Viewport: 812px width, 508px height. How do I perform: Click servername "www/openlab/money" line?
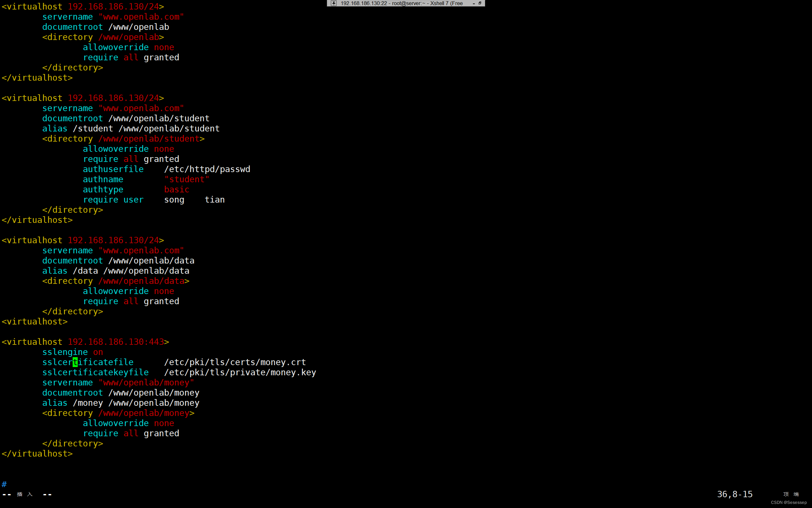click(x=118, y=383)
